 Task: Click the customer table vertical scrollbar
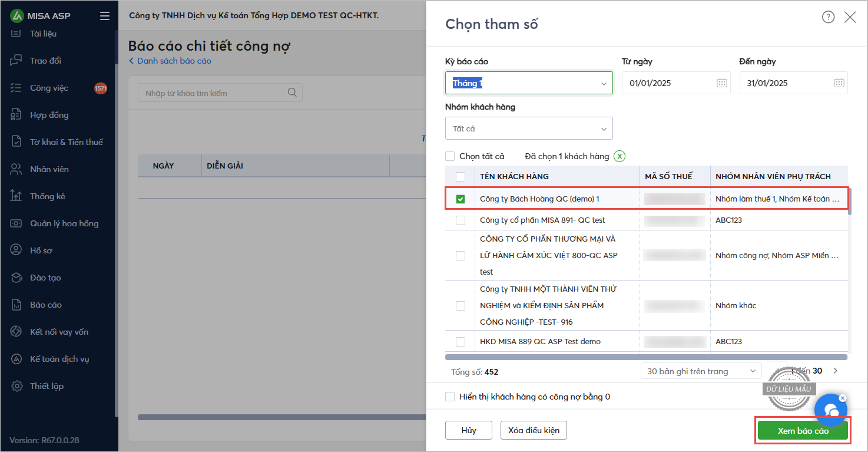tap(850, 202)
